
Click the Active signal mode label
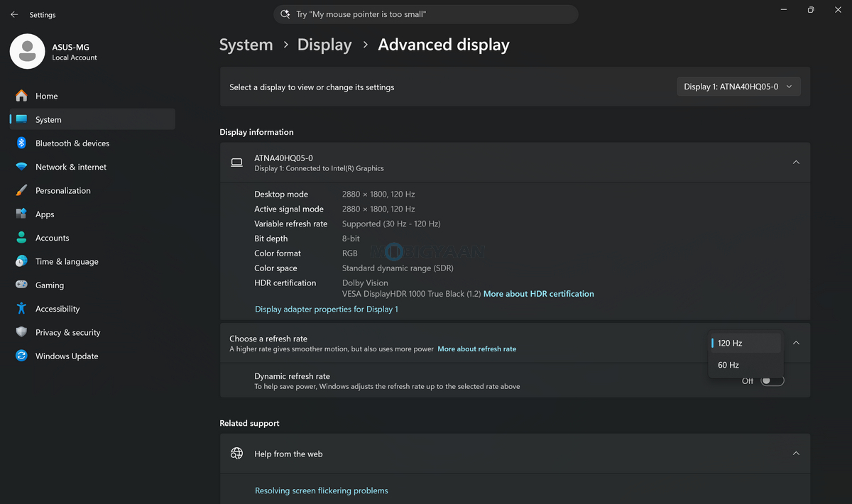289,209
